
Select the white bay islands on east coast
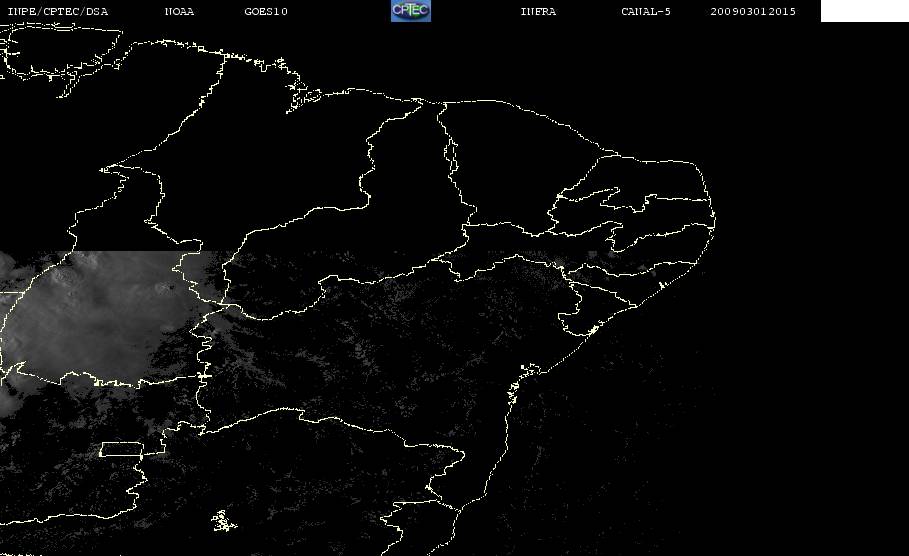tap(530, 369)
